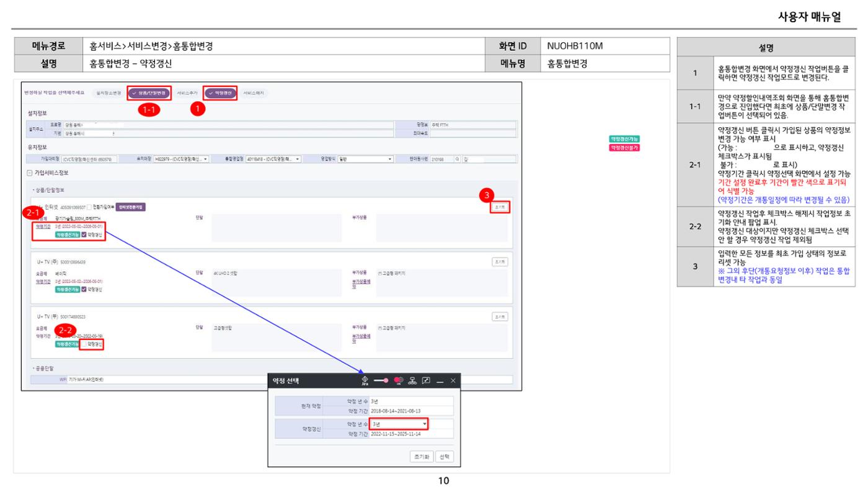The width and height of the screenshot is (868, 489).
Task: Click the WiFi 기가 Wi-Fi AP field
Action: (x=290, y=379)
